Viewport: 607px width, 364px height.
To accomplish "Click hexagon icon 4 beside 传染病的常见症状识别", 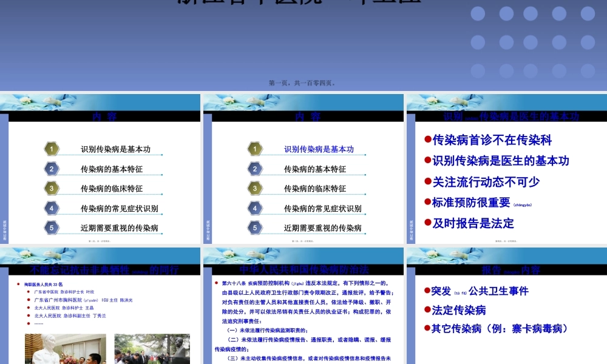I will (x=51, y=208).
